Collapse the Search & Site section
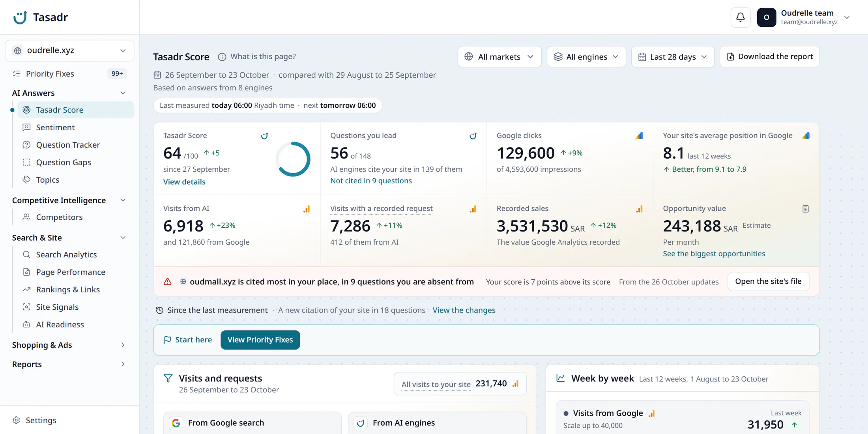The height and width of the screenshot is (434, 868). coord(123,238)
